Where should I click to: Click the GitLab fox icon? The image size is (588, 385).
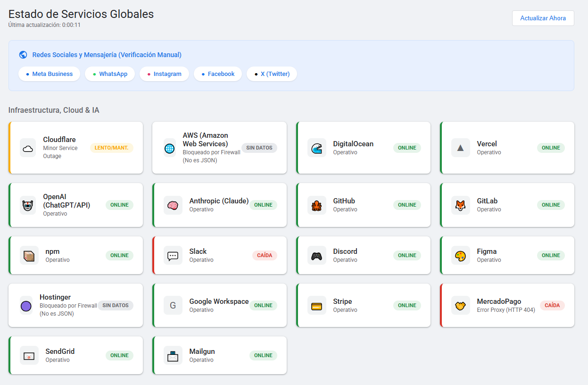(x=461, y=205)
